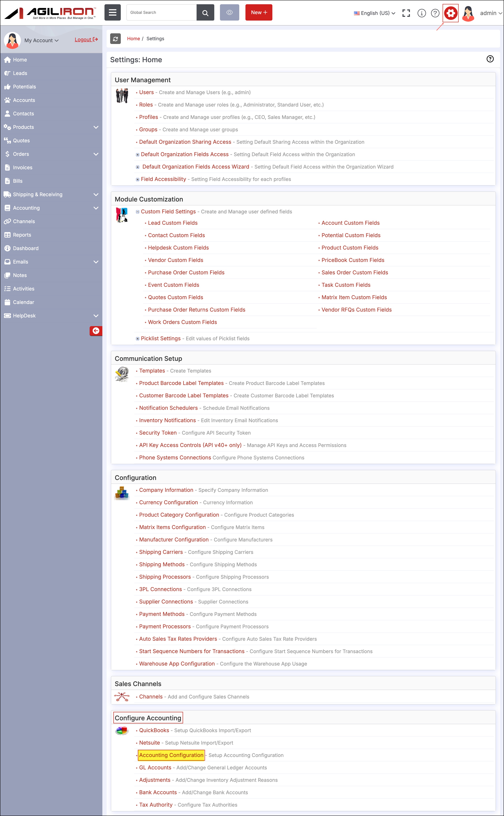Collapse the Custom Field Settings section
Image resolution: width=504 pixels, height=816 pixels.
click(x=137, y=212)
